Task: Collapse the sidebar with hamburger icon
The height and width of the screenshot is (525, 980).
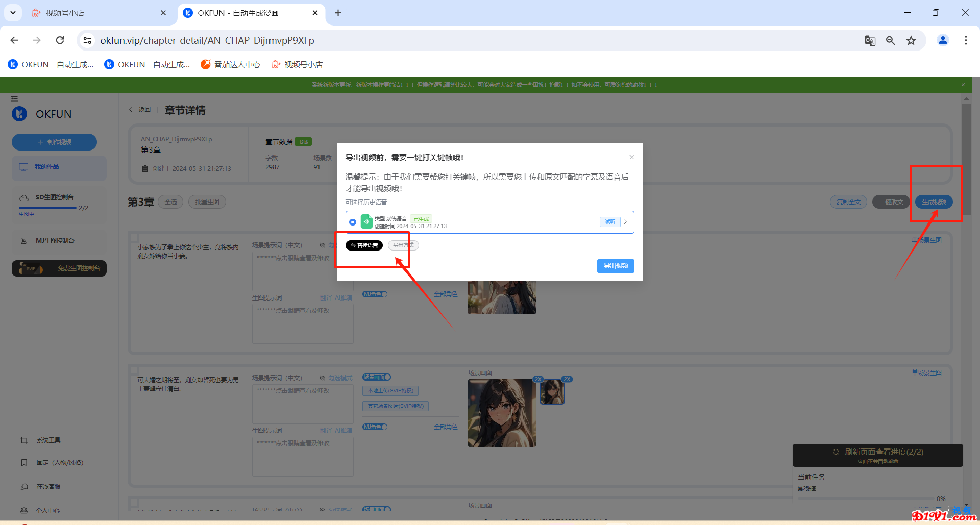Action: coord(14,98)
